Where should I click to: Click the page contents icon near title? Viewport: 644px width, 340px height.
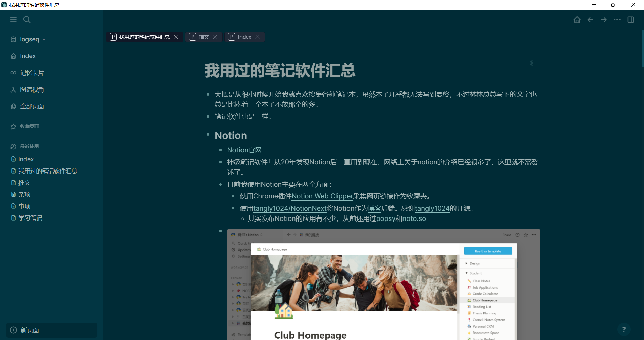pos(531,63)
